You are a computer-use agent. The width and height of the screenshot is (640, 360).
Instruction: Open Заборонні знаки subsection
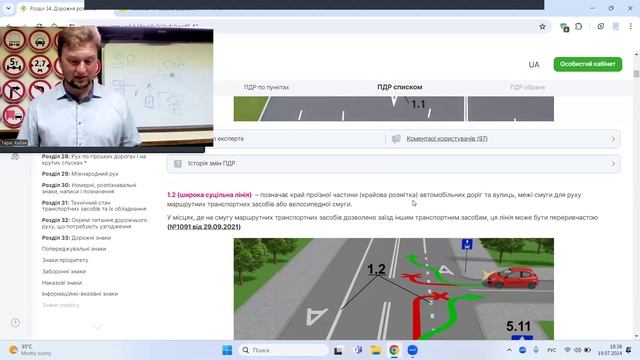(x=64, y=271)
